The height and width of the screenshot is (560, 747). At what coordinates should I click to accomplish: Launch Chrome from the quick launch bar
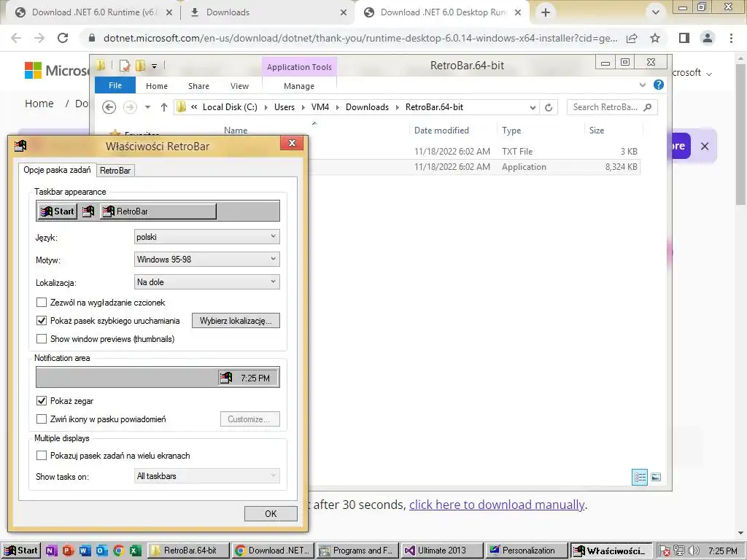click(118, 551)
